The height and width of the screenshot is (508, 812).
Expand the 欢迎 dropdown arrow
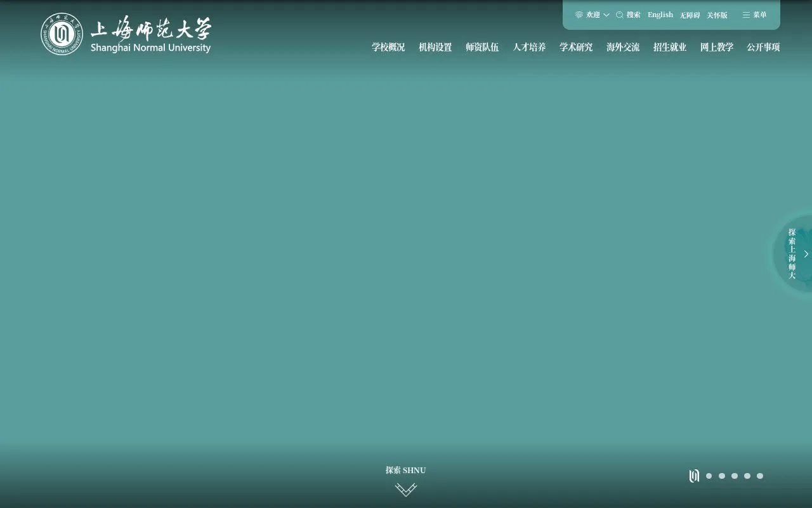click(x=606, y=15)
